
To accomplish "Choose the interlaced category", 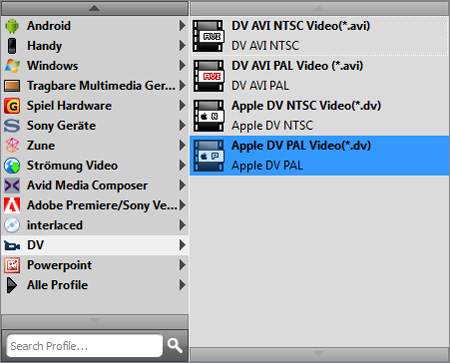I will pyautogui.click(x=95, y=225).
